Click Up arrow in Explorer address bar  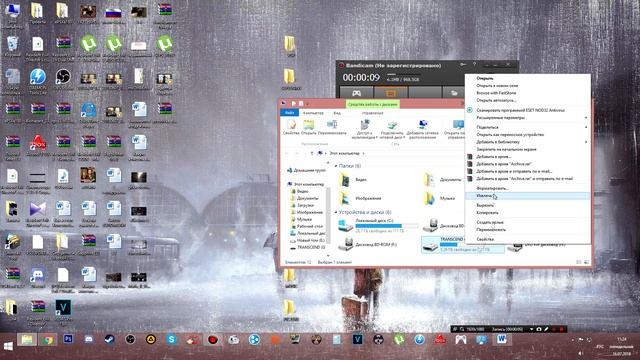[x=312, y=153]
